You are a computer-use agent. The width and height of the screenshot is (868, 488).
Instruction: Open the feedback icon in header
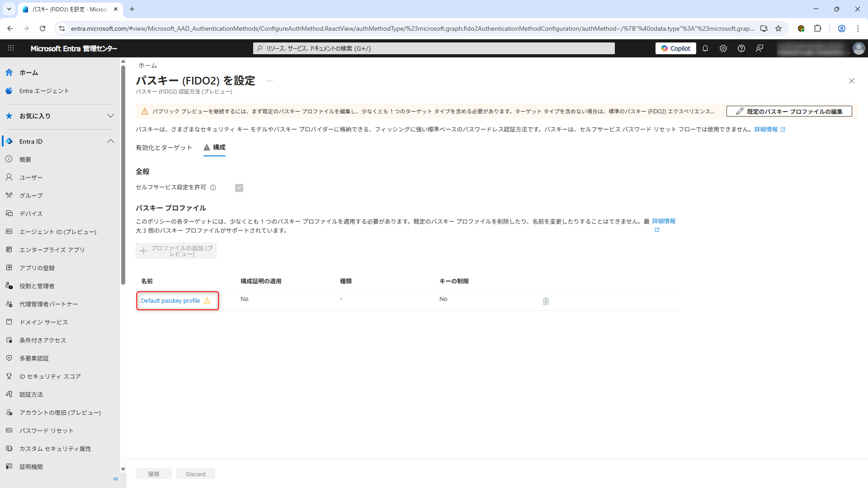[759, 48]
